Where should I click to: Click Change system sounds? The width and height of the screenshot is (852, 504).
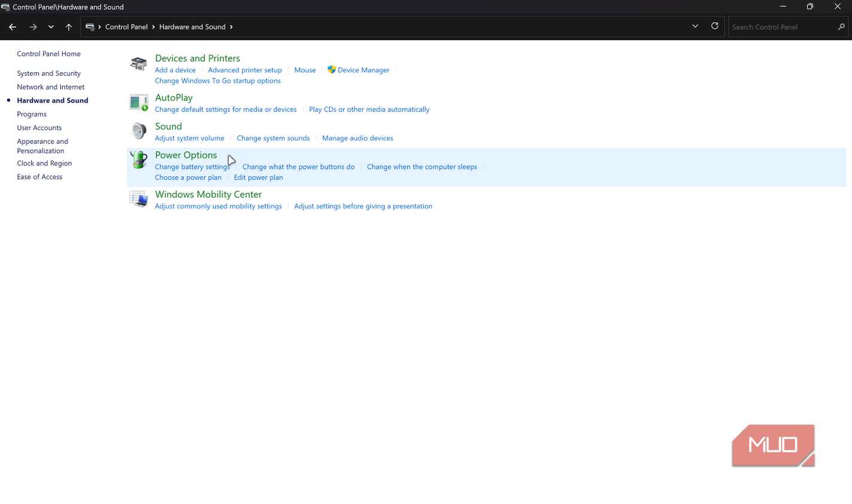(273, 138)
